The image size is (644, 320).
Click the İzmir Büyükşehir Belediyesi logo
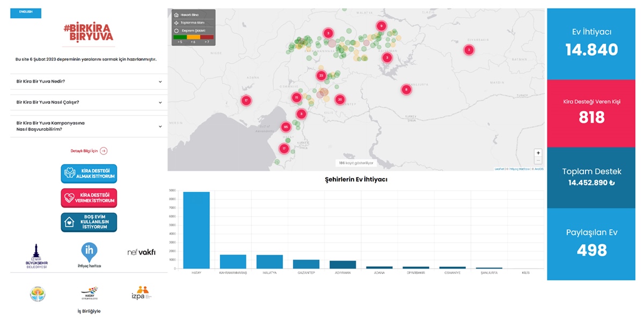pos(37,256)
